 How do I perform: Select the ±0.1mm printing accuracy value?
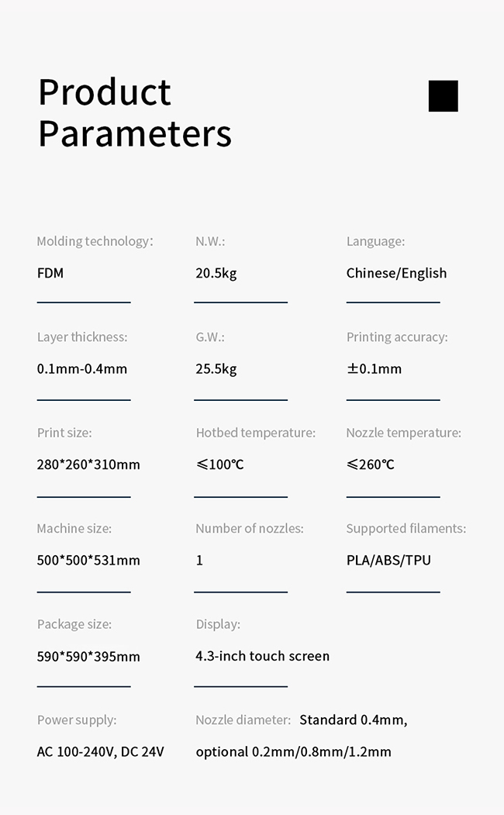tap(374, 369)
